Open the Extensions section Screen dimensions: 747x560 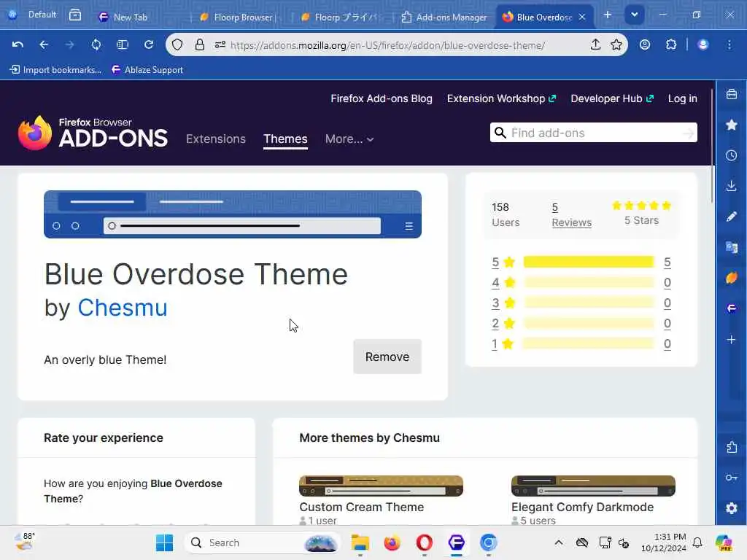(216, 139)
